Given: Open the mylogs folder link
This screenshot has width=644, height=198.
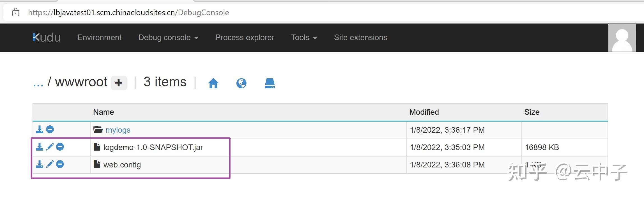Looking at the screenshot, I should (118, 130).
